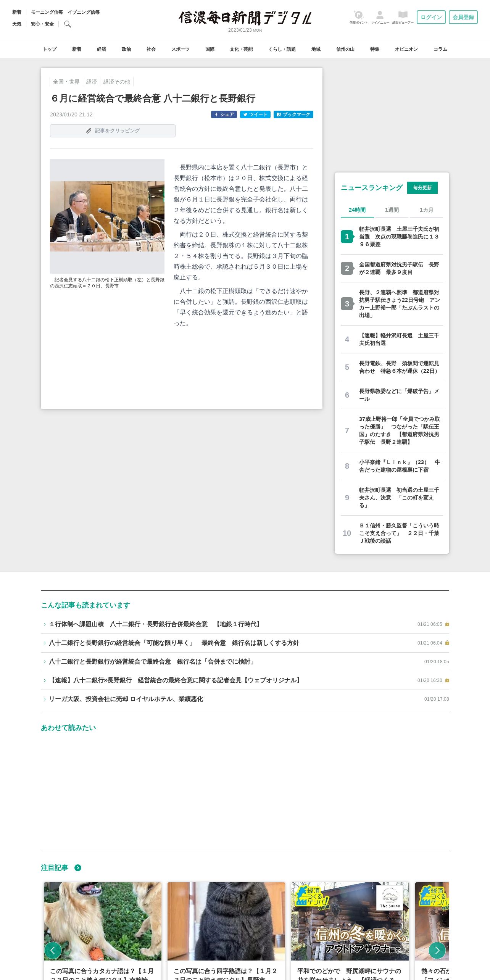Open rank 8 article 小平奈緒『Ｌｉｎｋ』

point(392,466)
